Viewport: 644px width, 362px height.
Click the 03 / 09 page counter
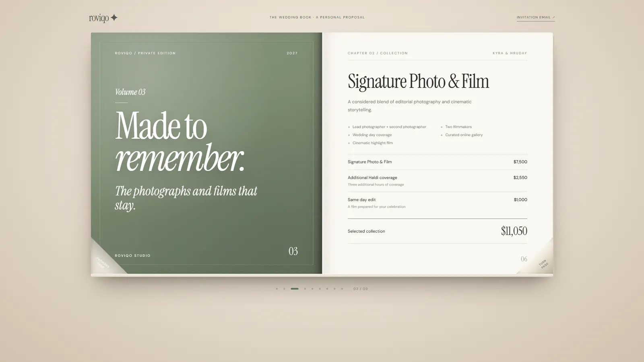(361, 289)
